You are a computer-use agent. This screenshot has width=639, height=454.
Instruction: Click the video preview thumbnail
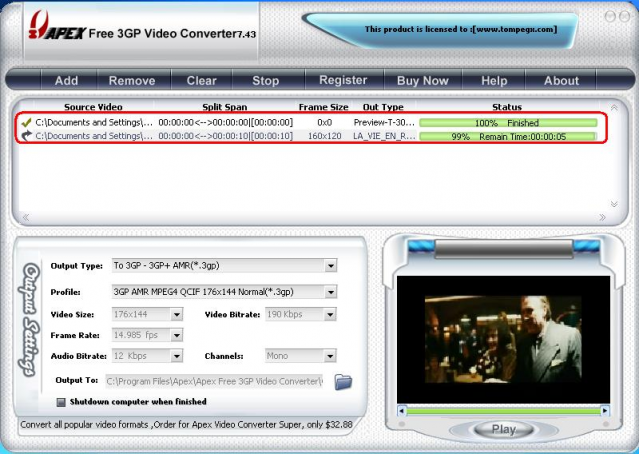click(503, 339)
